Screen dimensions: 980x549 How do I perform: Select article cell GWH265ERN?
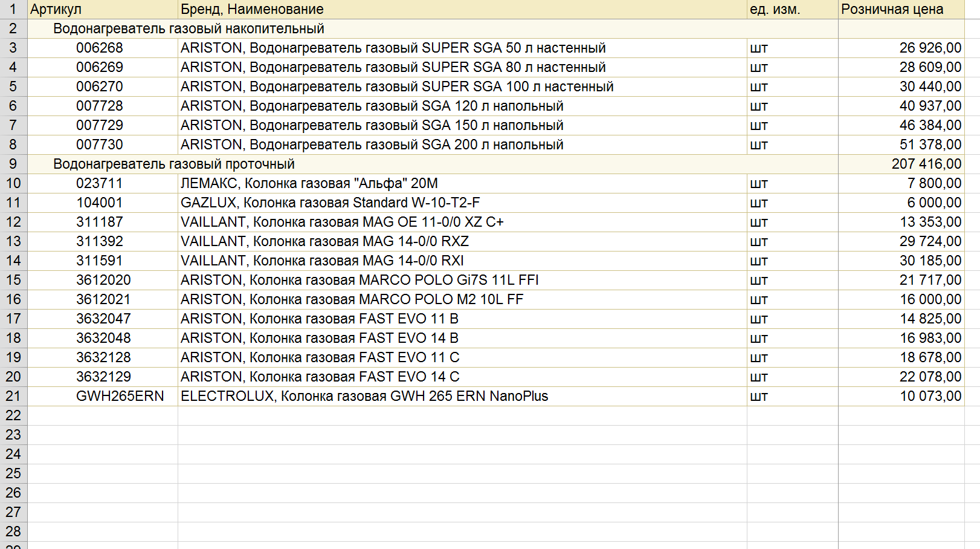click(103, 396)
